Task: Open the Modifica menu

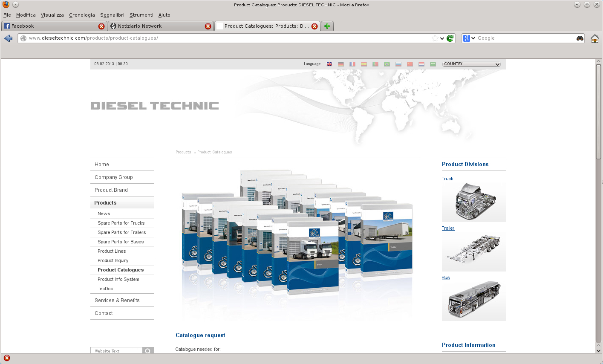Action: [x=26, y=15]
